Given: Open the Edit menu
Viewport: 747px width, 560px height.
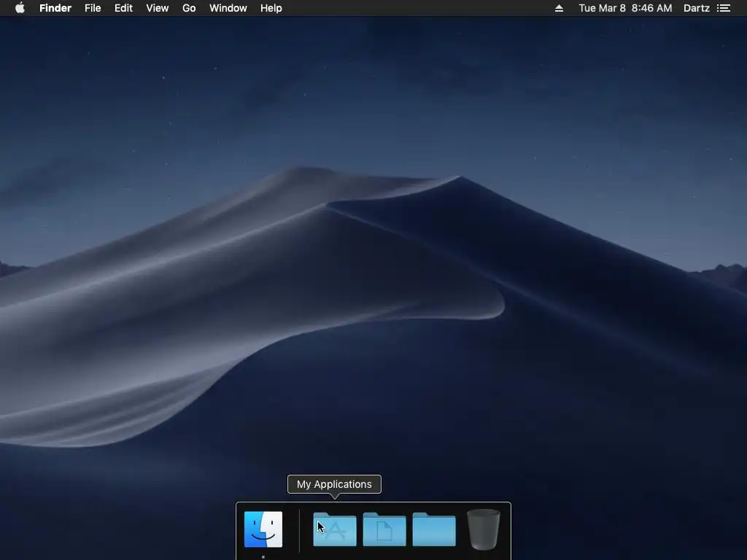Looking at the screenshot, I should pos(123,8).
